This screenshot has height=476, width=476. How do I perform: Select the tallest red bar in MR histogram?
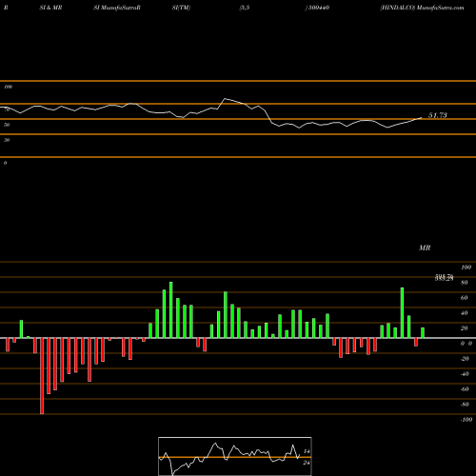click(42, 376)
